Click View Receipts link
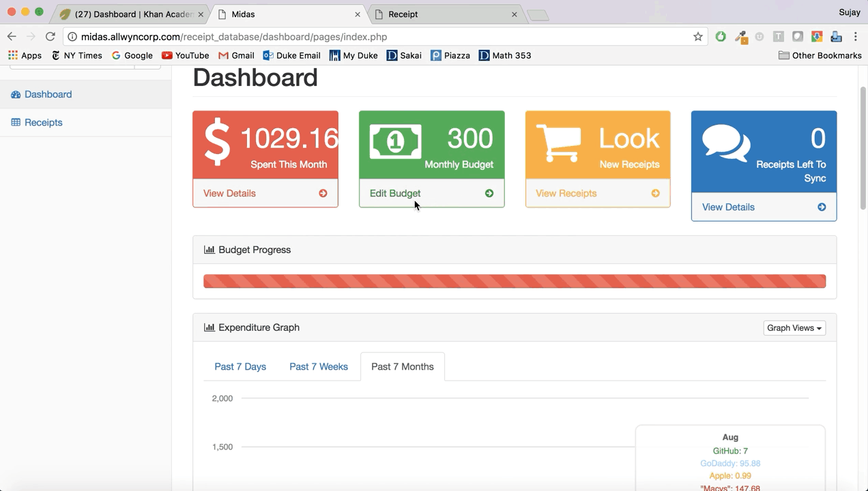This screenshot has height=491, width=868. tap(566, 193)
